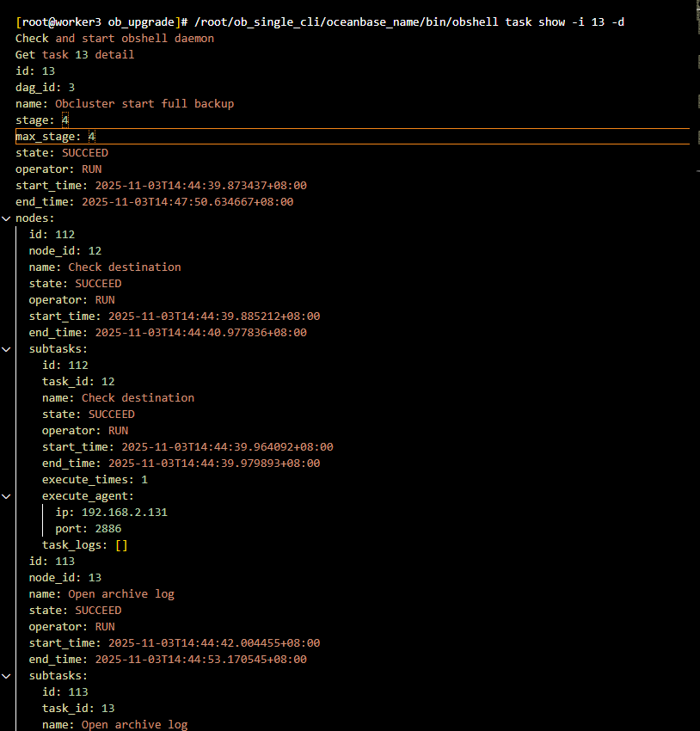Viewport: 700px width, 731px height.
Task: Fold the execute_agent section
Action: click(x=7, y=496)
